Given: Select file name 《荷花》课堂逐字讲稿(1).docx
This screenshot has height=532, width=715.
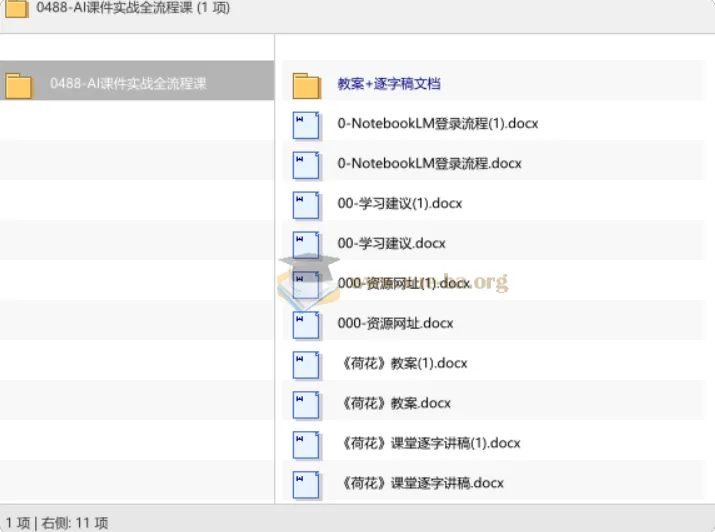Looking at the screenshot, I should click(430, 443).
